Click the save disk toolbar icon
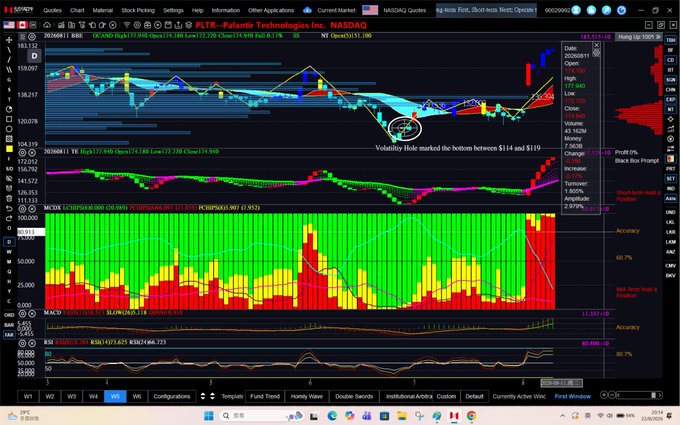The image size is (680, 425). click(x=168, y=25)
